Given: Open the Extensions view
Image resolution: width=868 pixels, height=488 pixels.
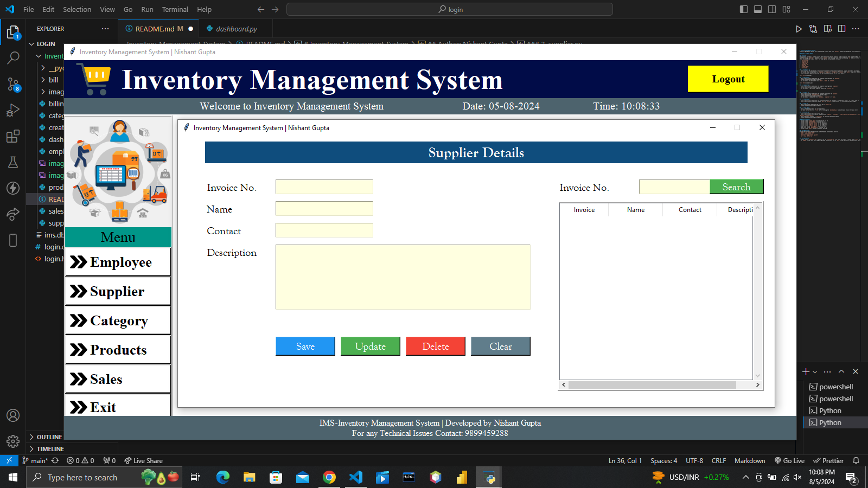Looking at the screenshot, I should tap(13, 136).
